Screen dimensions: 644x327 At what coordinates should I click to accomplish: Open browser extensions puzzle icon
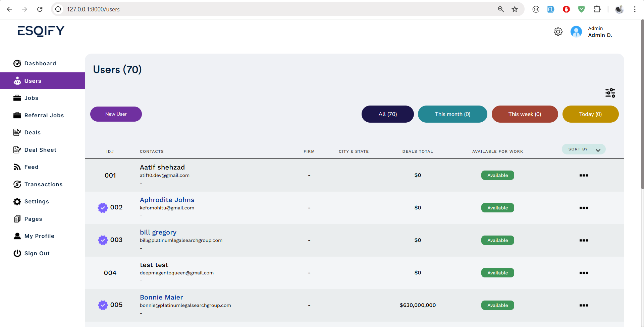pyautogui.click(x=597, y=9)
